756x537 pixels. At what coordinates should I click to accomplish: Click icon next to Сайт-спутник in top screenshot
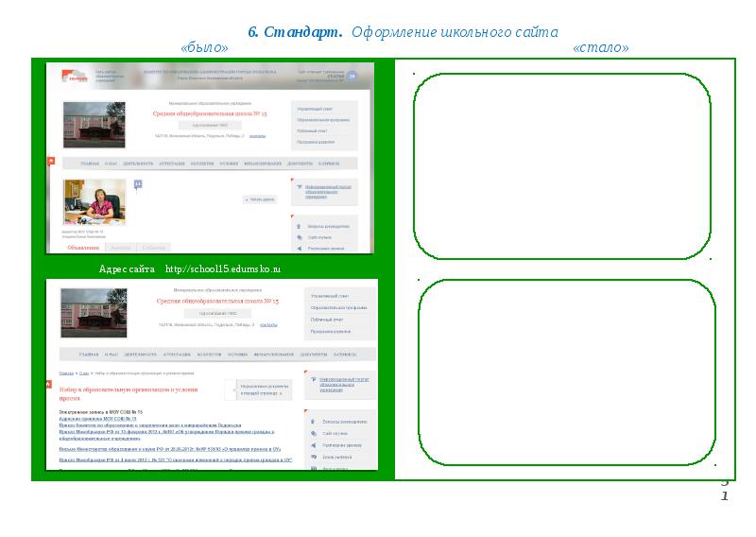[300, 237]
